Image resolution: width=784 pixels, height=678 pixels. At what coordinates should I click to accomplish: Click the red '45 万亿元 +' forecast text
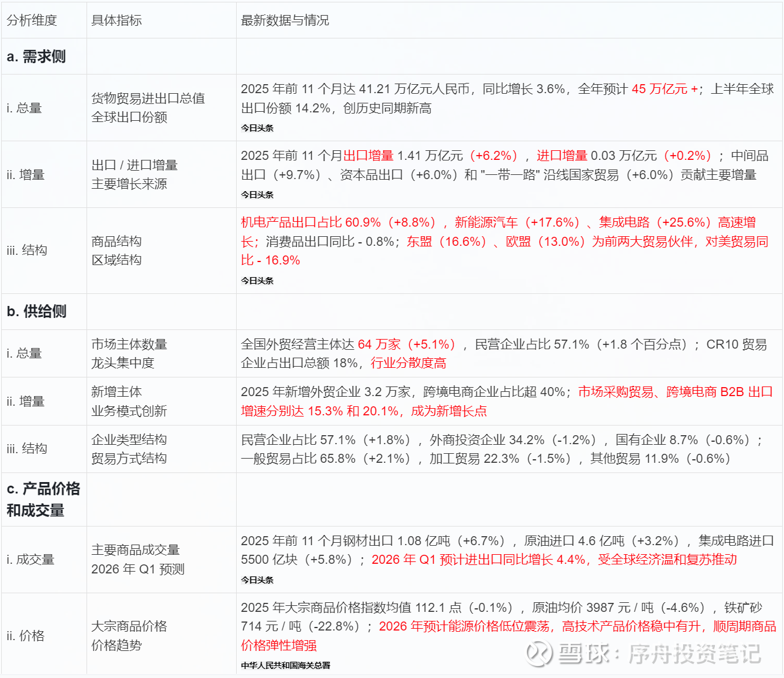click(664, 89)
